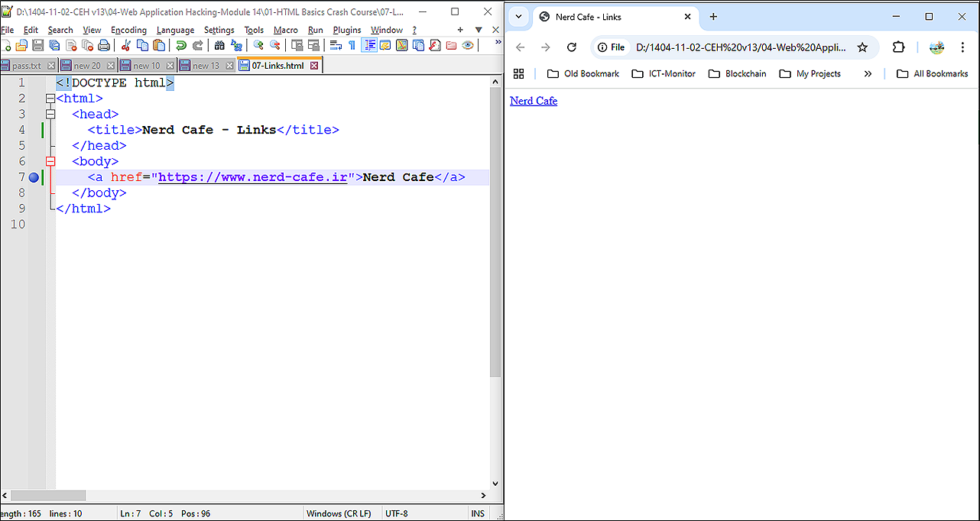Click the Undo arrow icon
Viewport: 980px width, 521px height.
[181, 46]
